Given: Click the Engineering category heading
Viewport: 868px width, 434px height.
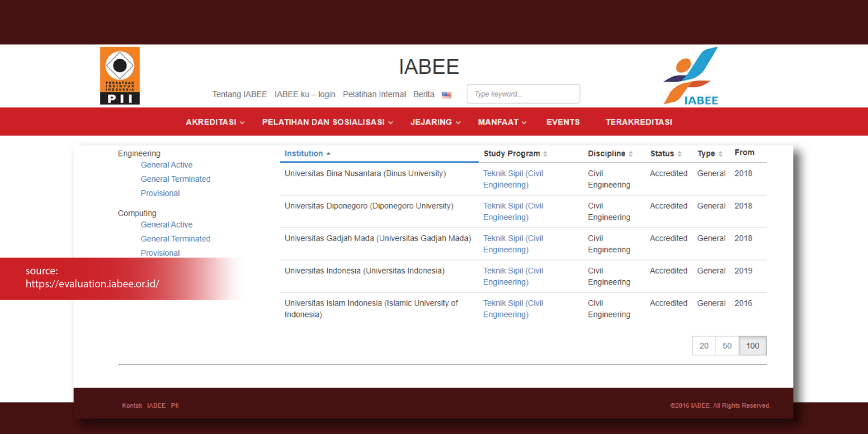Looking at the screenshot, I should click(139, 153).
